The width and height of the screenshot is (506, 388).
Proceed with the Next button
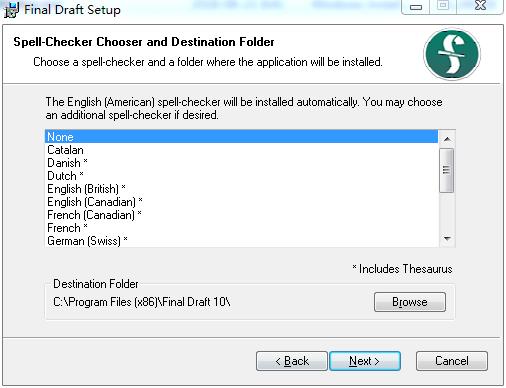(365, 361)
